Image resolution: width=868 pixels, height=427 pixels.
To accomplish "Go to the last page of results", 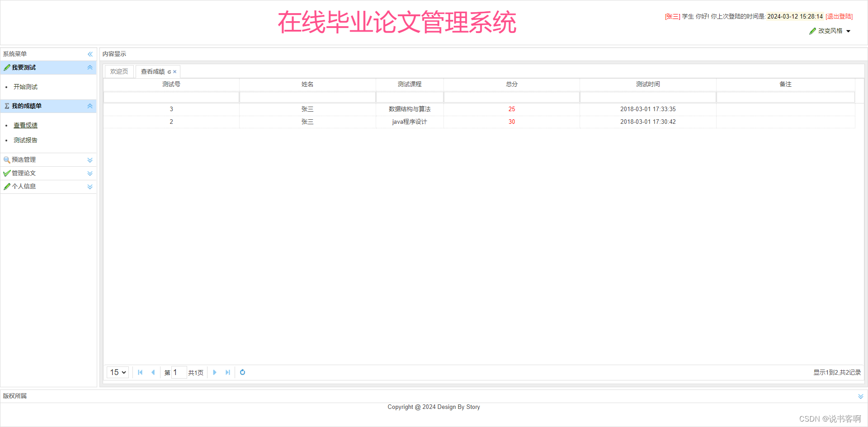I will 227,372.
